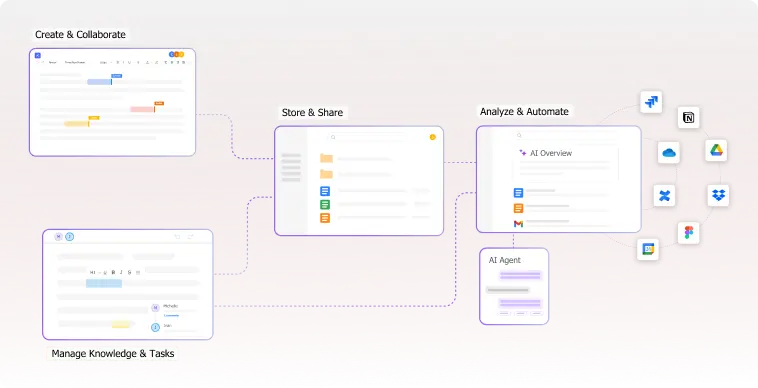Click the Comments link under Michelle
Viewport: 758px width, 388px height.
click(171, 316)
